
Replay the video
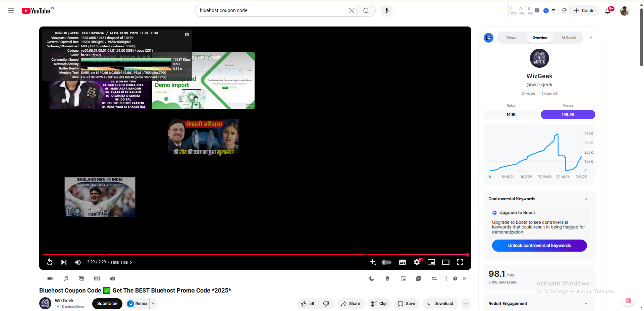pos(50,262)
